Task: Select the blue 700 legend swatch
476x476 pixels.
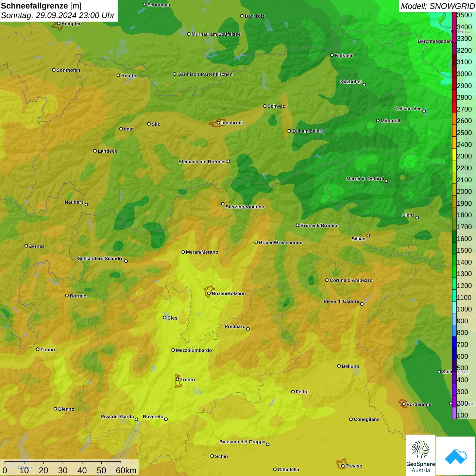Action: coord(454,342)
